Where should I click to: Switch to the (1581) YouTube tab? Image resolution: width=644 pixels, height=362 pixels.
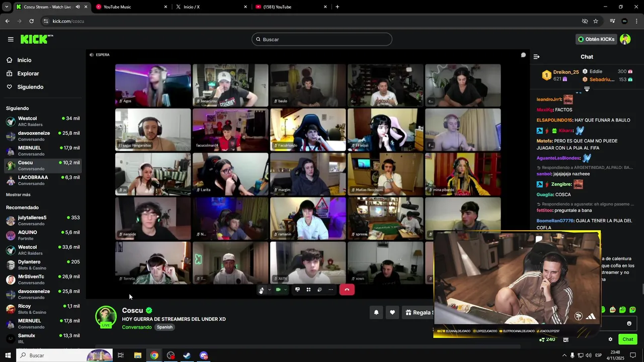[x=291, y=7]
